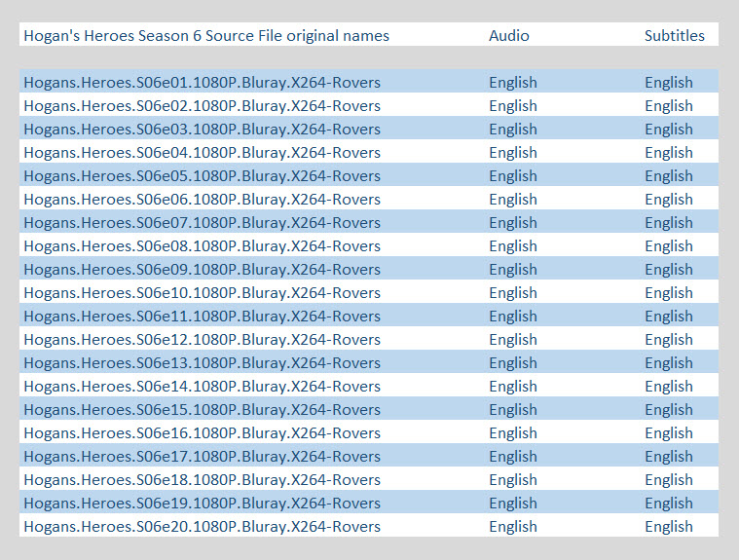
Task: Click the Audio cell in the S06e01 row
Action: point(513,83)
